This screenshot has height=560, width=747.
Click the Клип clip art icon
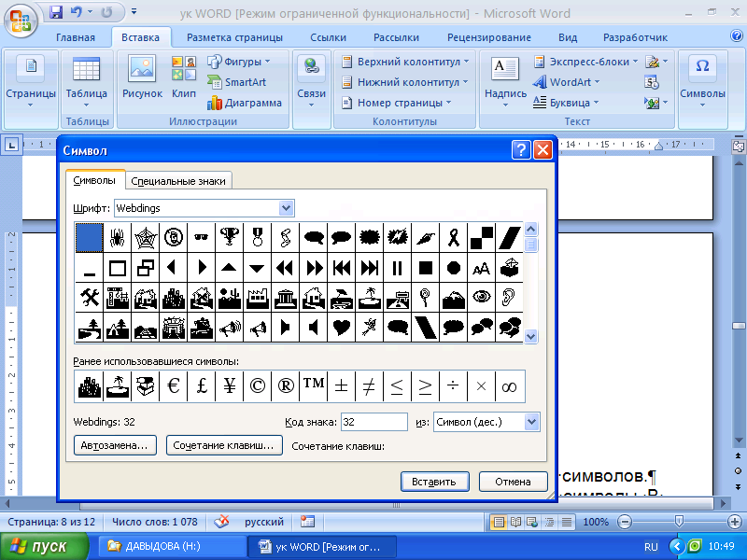184,77
